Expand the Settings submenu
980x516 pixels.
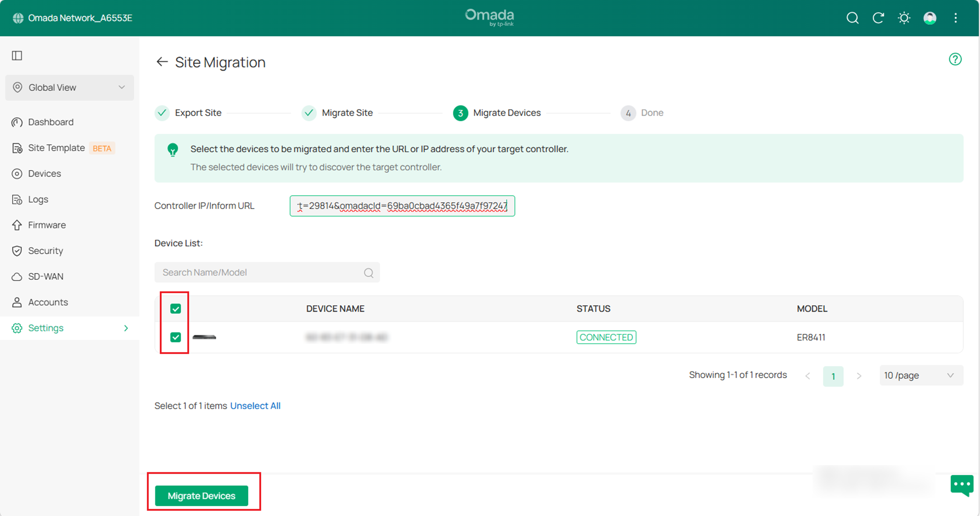point(46,328)
